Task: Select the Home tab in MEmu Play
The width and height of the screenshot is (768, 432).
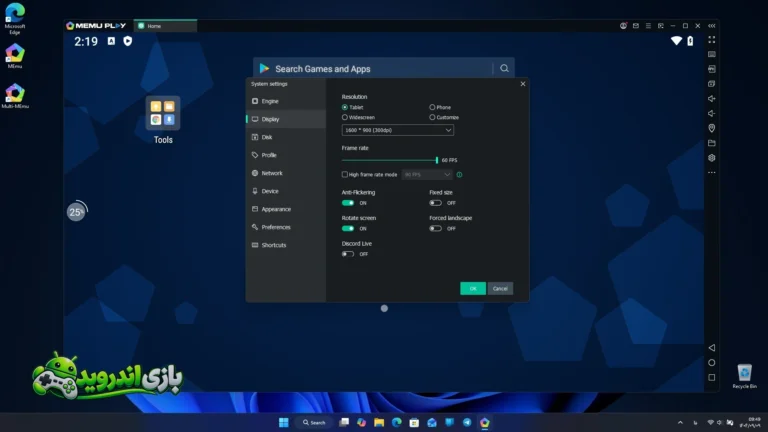Action: 165,26
